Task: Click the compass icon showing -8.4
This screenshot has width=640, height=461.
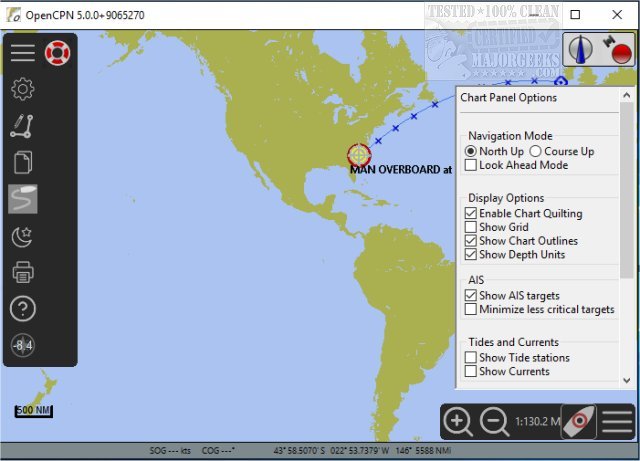Action: point(23,345)
